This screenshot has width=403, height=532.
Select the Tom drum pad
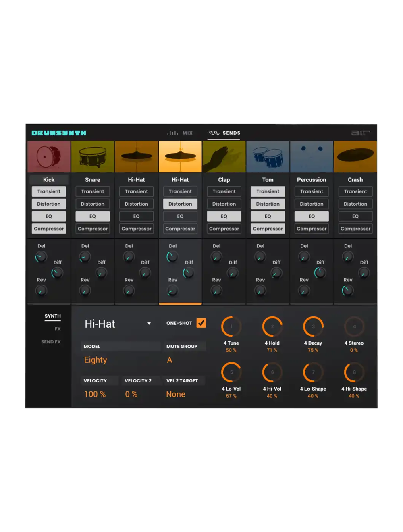[x=268, y=157]
